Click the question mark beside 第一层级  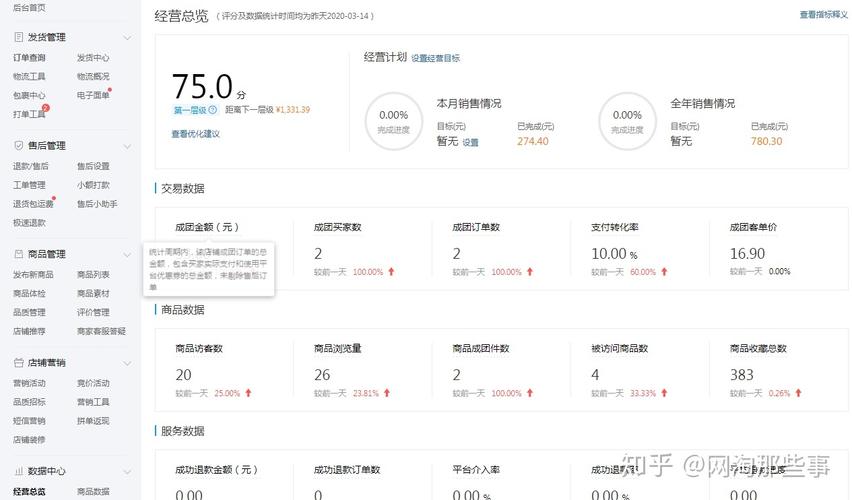click(x=212, y=110)
